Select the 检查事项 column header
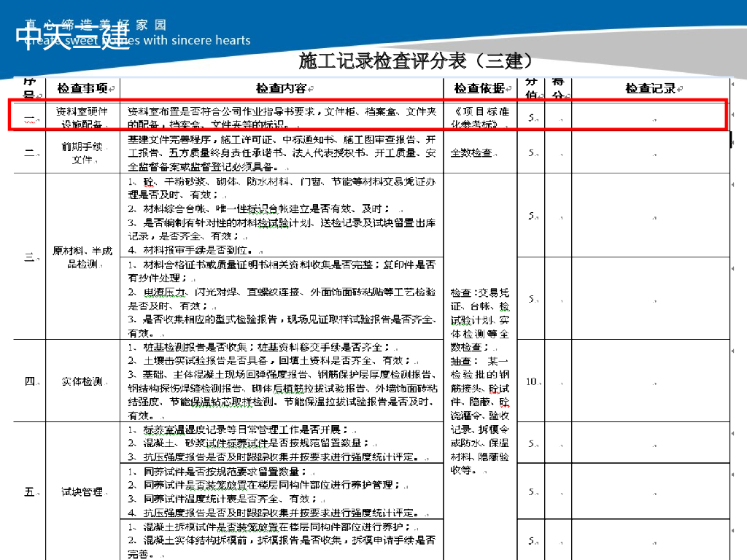The image size is (747, 560). pos(83,88)
